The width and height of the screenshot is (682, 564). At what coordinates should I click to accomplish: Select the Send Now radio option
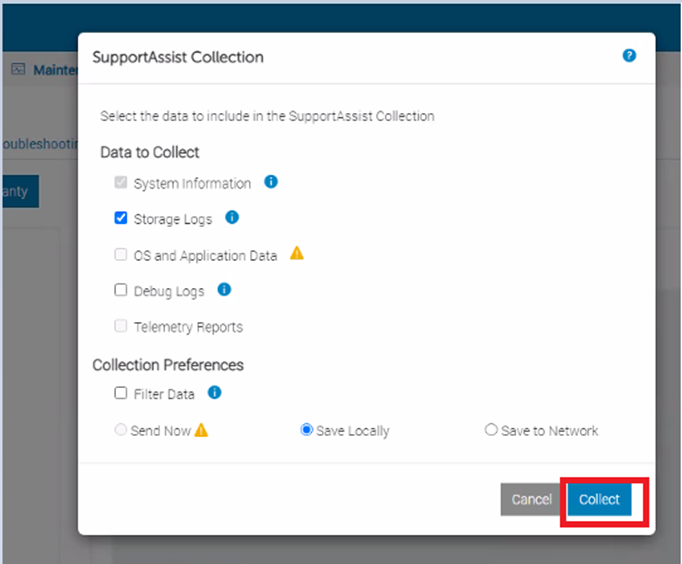point(121,430)
